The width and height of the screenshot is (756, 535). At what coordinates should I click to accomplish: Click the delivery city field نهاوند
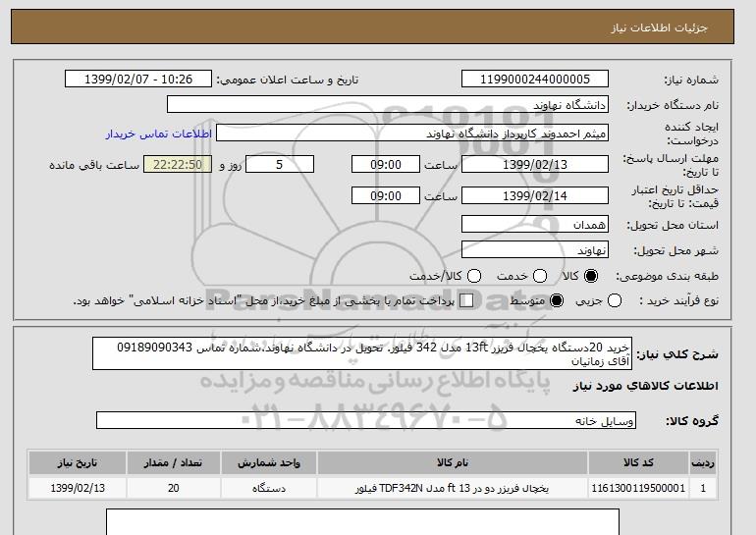pos(535,249)
